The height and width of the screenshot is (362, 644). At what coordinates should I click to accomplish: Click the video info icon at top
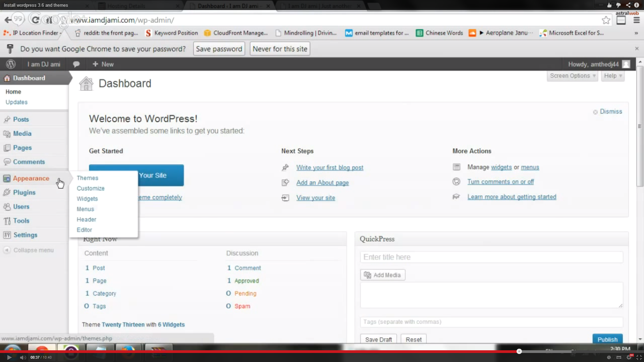pos(637,5)
